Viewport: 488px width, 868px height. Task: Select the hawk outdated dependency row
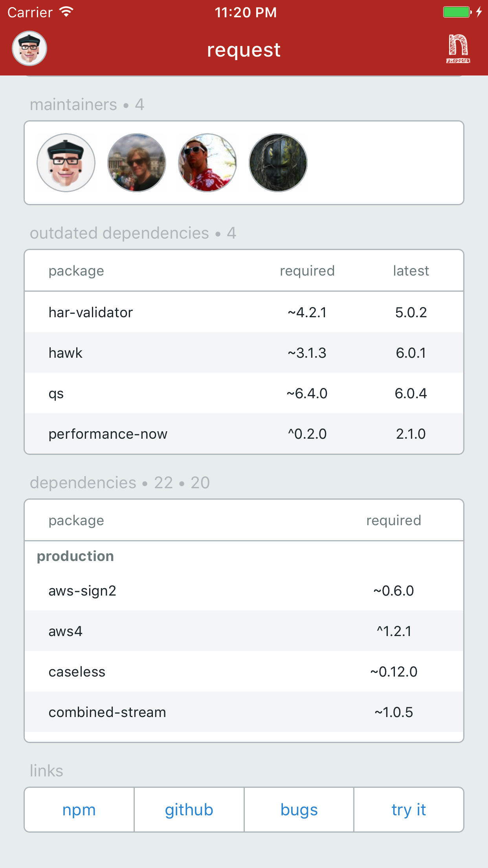(244, 353)
